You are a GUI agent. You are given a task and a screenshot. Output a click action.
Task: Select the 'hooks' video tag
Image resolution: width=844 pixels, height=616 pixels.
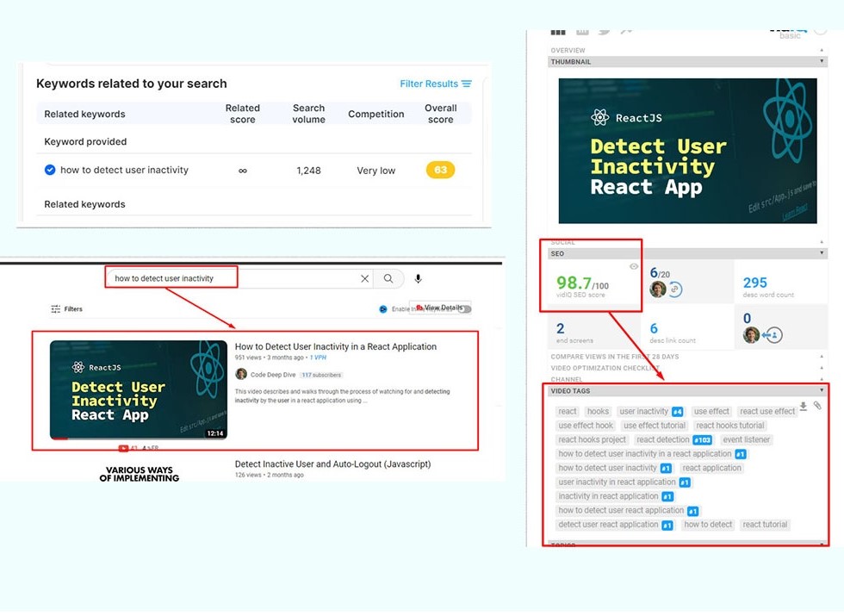coord(598,412)
